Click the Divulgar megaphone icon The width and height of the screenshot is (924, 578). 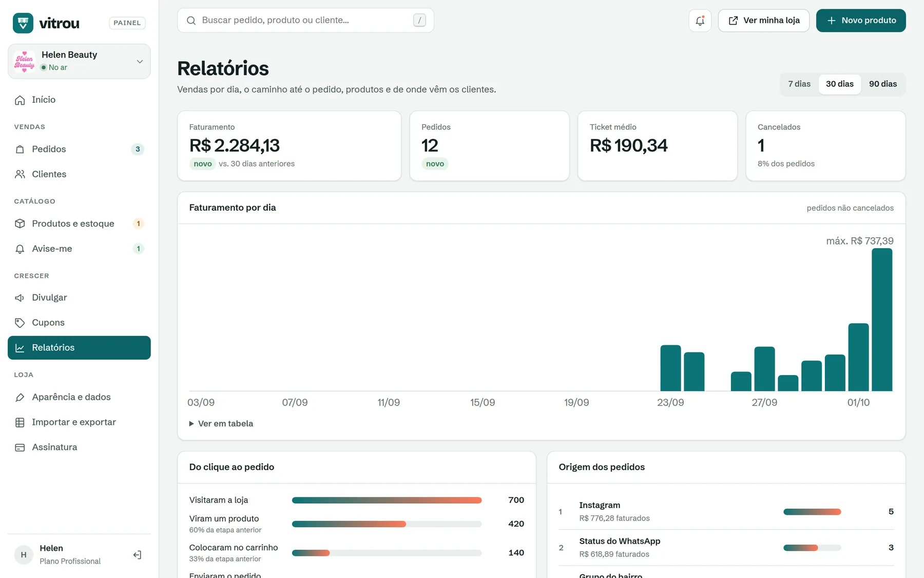point(20,298)
